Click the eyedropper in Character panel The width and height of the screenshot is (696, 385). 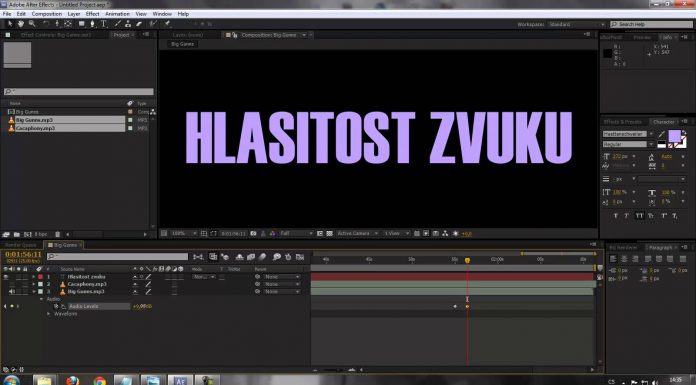(661, 134)
